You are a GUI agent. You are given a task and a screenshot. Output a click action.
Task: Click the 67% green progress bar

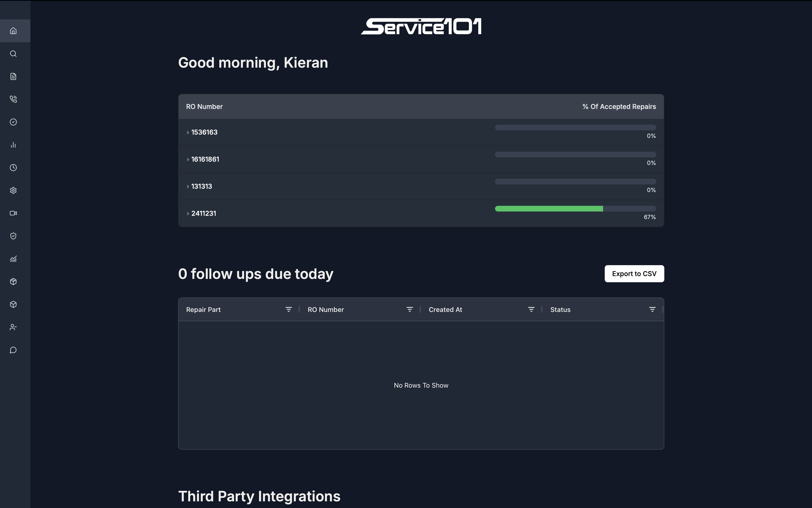point(549,209)
